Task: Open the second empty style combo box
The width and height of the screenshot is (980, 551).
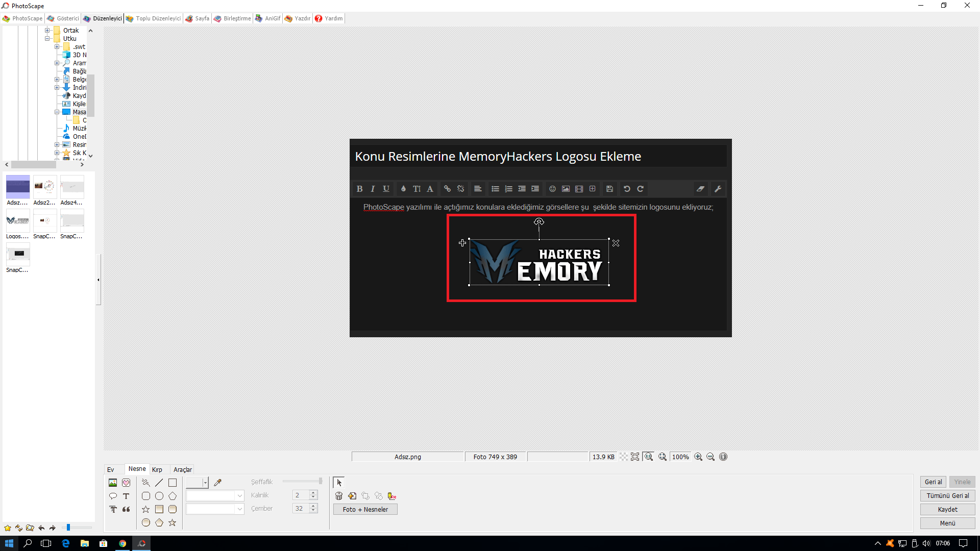Action: point(215,509)
